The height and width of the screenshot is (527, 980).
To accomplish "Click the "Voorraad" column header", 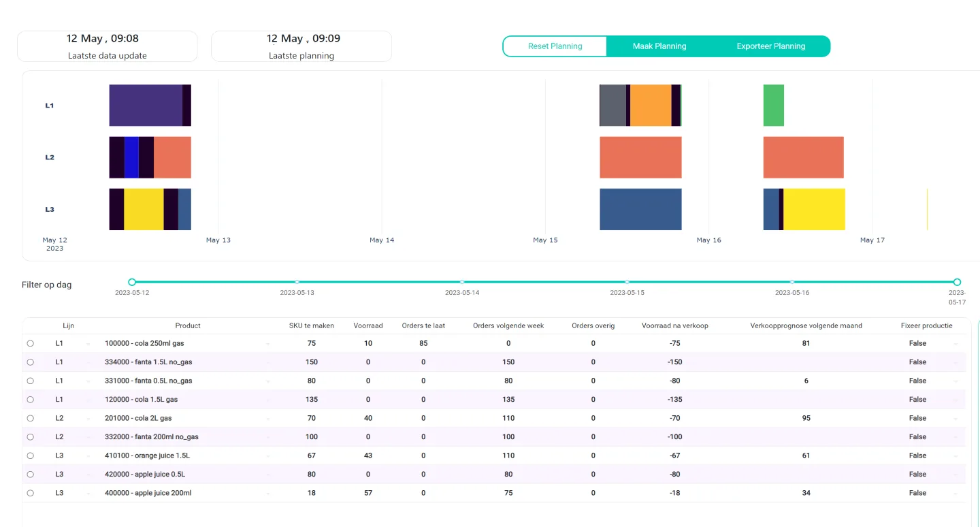I will click(368, 325).
